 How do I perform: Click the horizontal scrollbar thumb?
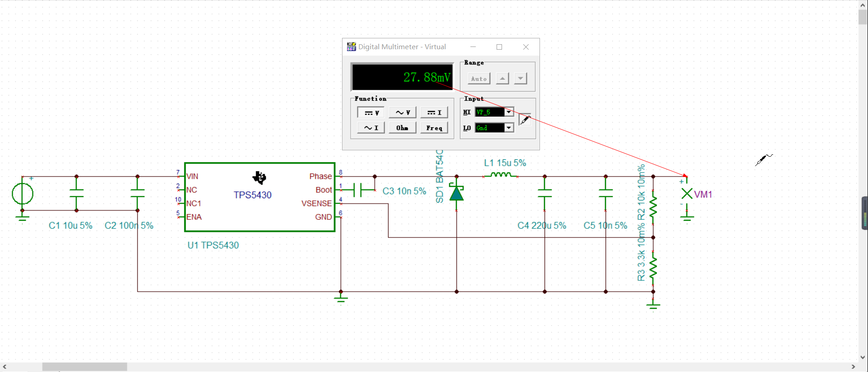(x=84, y=367)
